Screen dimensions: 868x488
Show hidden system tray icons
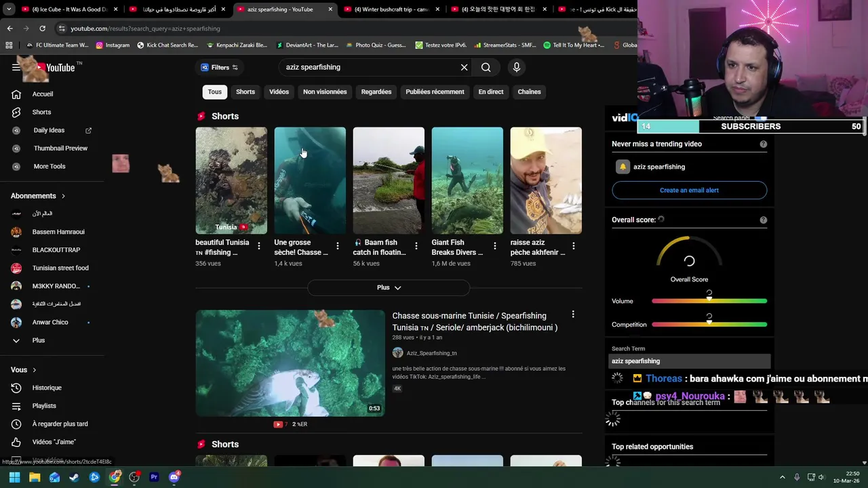(x=782, y=477)
